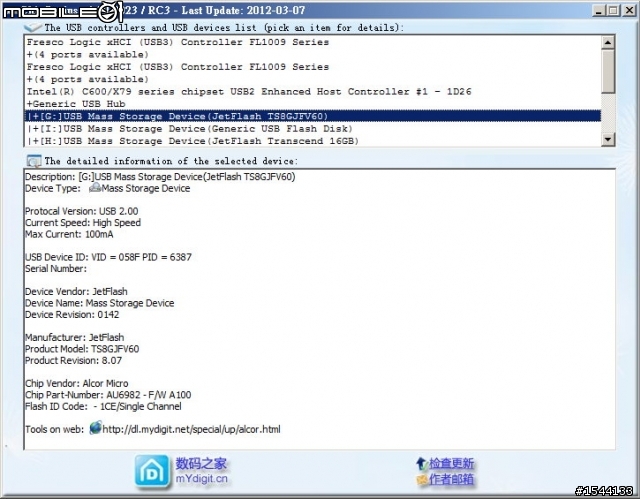The height and width of the screenshot is (499, 640).
Task: Click 'Flash ID Code: - 1CE/Single Channel' line
Action: [x=103, y=406]
